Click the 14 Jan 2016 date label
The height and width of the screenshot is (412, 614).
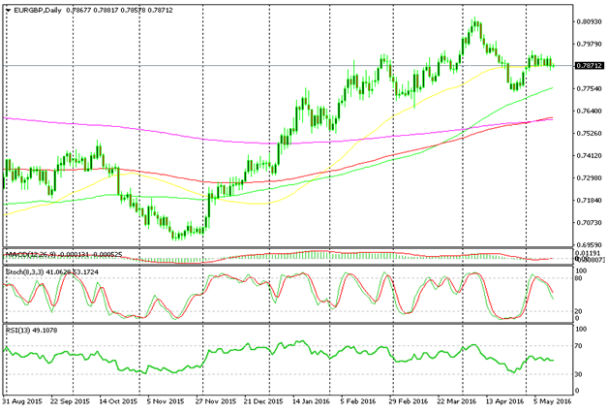tap(311, 402)
